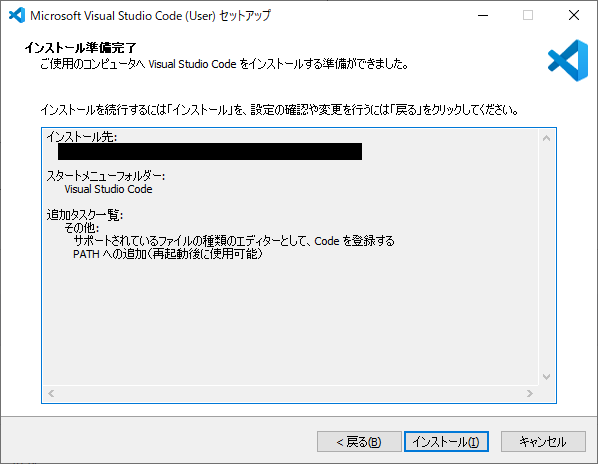Click the up arrow of vertical scrollbar

click(547, 138)
